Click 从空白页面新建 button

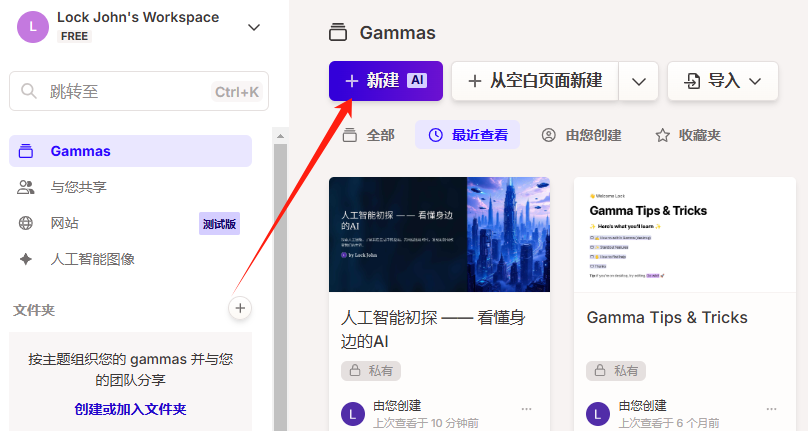click(535, 81)
